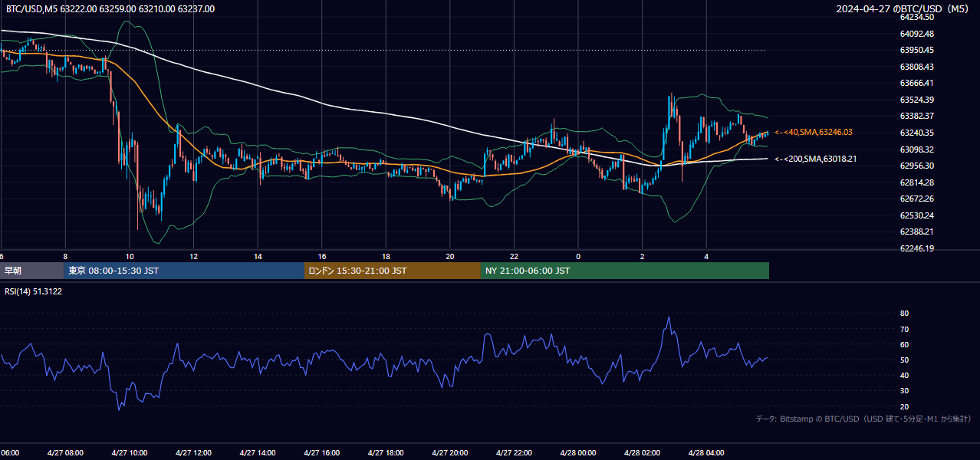Viewport: 980px width, 460px height.
Task: Click the BTC/USD,M5 OHLC header text
Action: tap(110, 9)
